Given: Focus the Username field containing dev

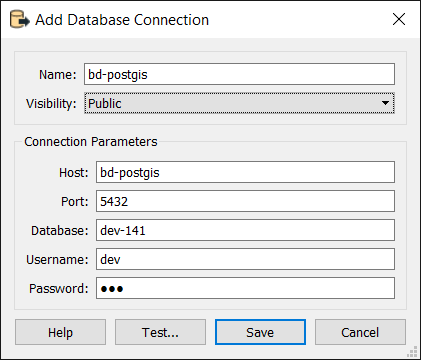Looking at the screenshot, I should pyautogui.click(x=245, y=259).
